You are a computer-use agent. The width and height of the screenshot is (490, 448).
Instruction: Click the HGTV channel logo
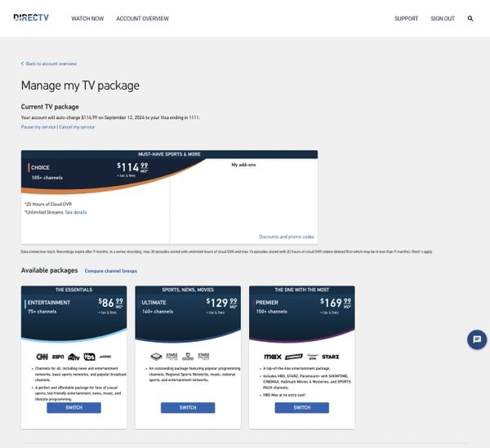pos(73,357)
